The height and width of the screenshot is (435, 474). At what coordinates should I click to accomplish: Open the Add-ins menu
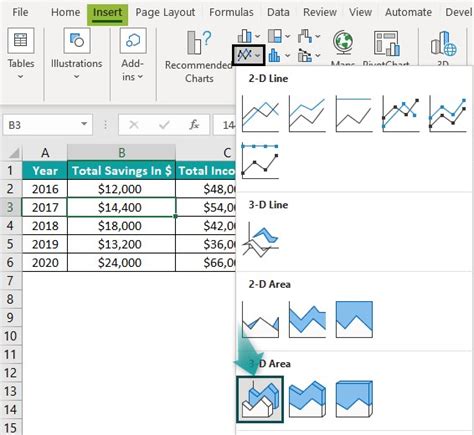pos(133,54)
